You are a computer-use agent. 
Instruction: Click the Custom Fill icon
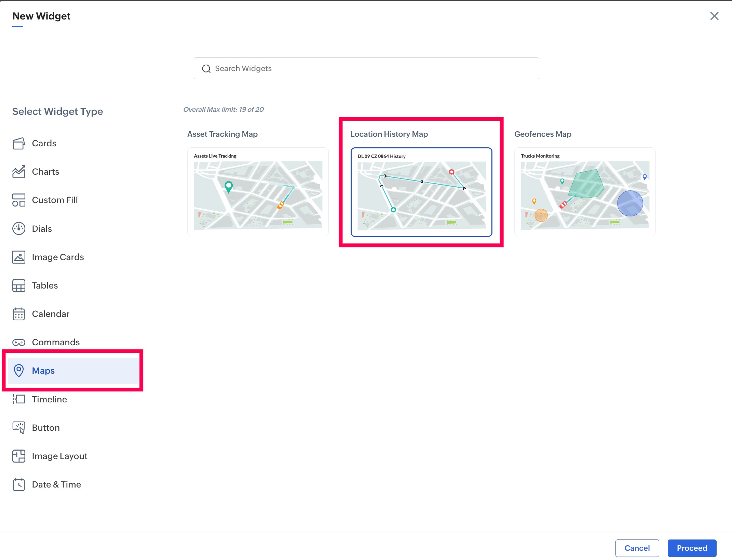18,200
